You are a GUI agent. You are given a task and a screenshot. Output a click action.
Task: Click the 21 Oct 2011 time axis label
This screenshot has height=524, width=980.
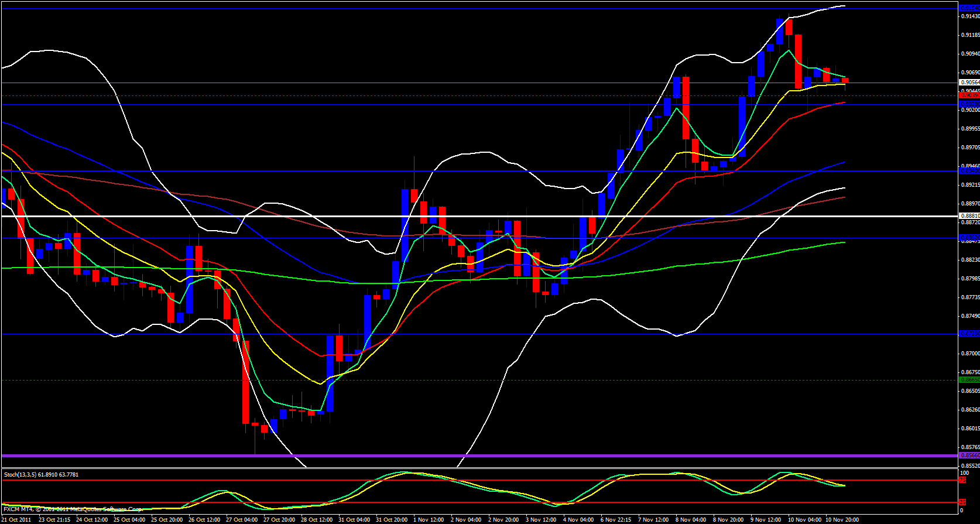16,520
